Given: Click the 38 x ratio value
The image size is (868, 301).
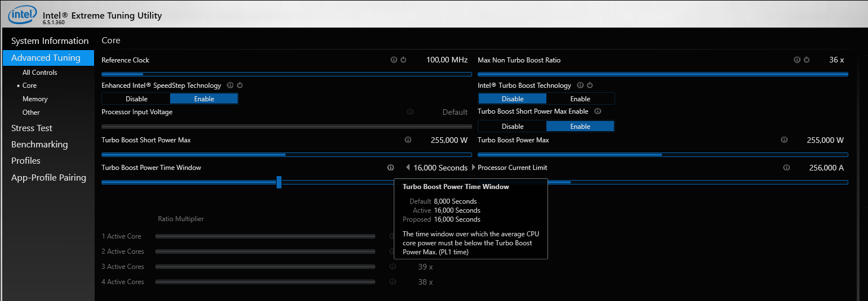Looking at the screenshot, I should point(425,282).
